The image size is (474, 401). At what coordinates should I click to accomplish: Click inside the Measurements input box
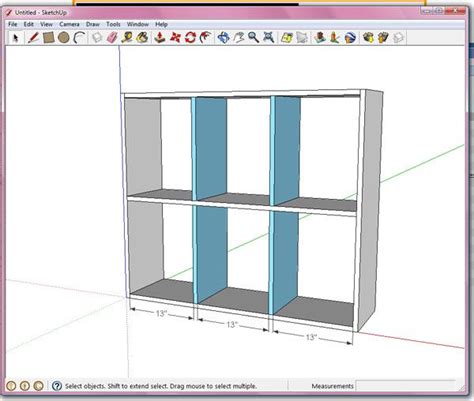[406, 386]
